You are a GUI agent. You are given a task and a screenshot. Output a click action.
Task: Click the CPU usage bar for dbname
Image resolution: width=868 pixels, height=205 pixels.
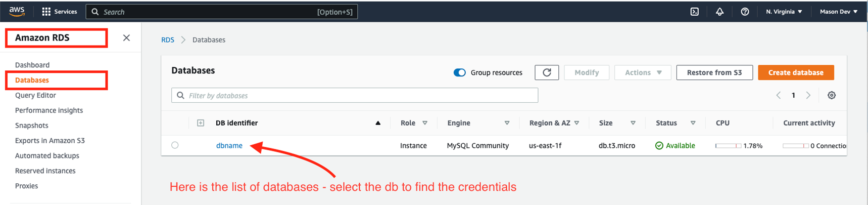[728, 146]
